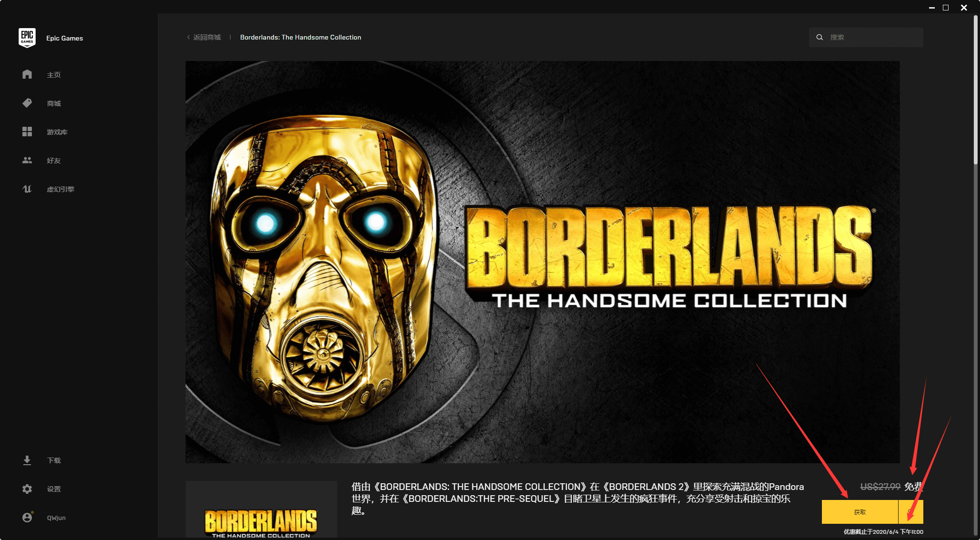
Task: Click the Epic Games logo icon
Action: click(27, 38)
